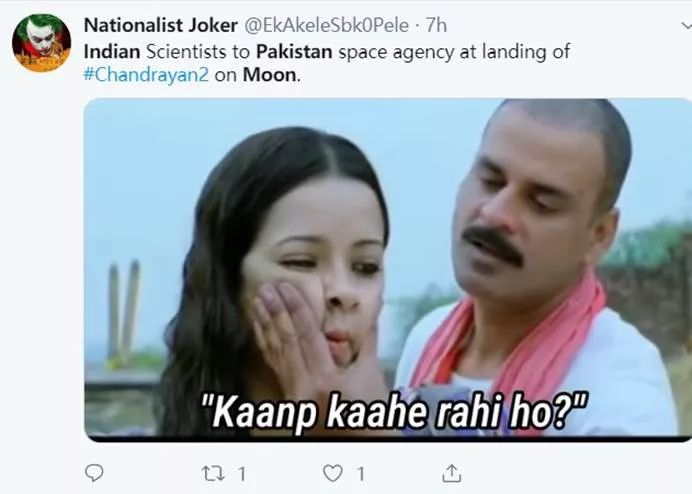Click the bold word Indian in tweet
Screen dimensions: 692x494
(x=112, y=52)
